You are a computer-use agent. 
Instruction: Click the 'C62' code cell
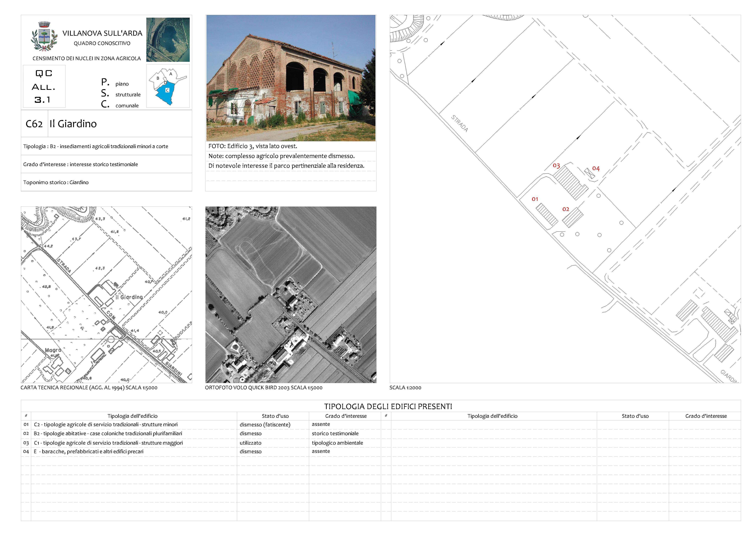pos(34,124)
